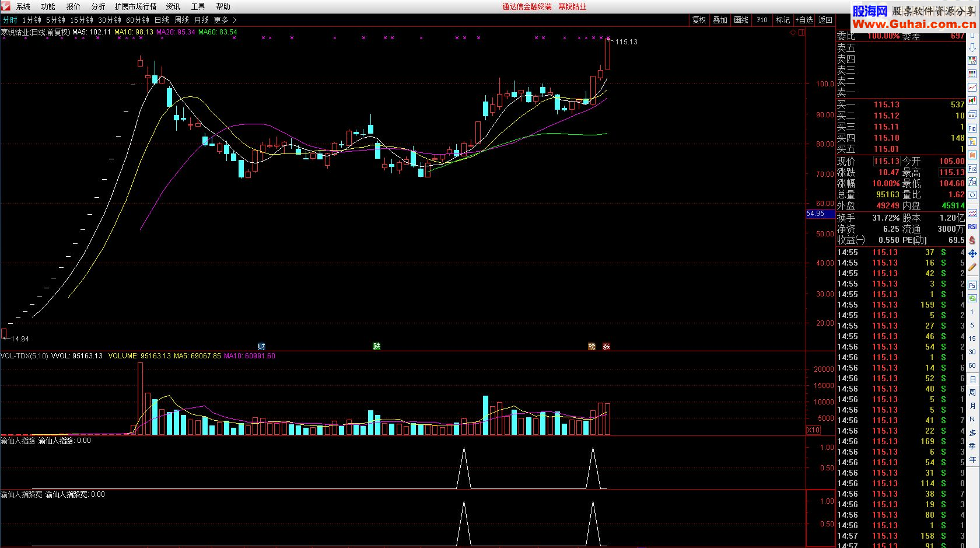Select 季 quarterly period in sidebar
Image resolution: width=980 pixels, height=548 pixels.
[972, 446]
